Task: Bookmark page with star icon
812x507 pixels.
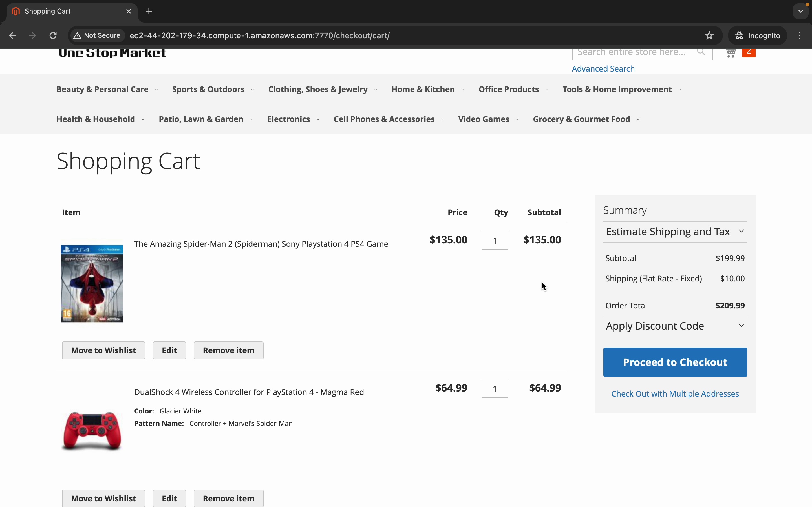Action: point(709,35)
